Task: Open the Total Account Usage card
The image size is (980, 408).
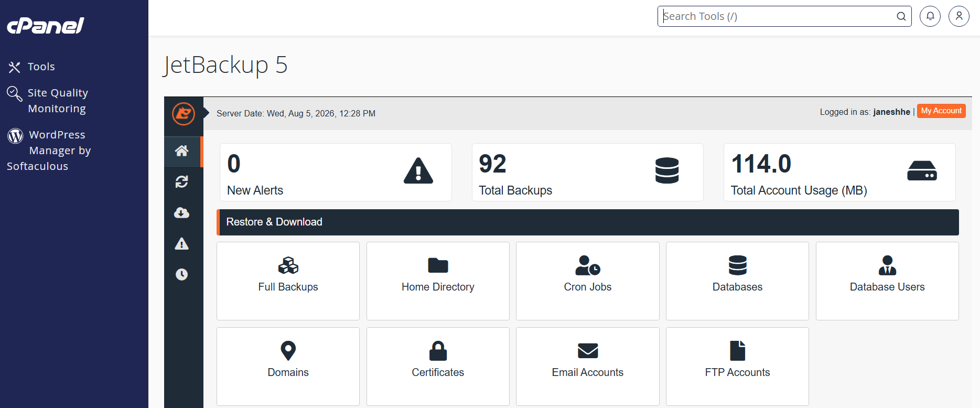Action: (x=839, y=172)
